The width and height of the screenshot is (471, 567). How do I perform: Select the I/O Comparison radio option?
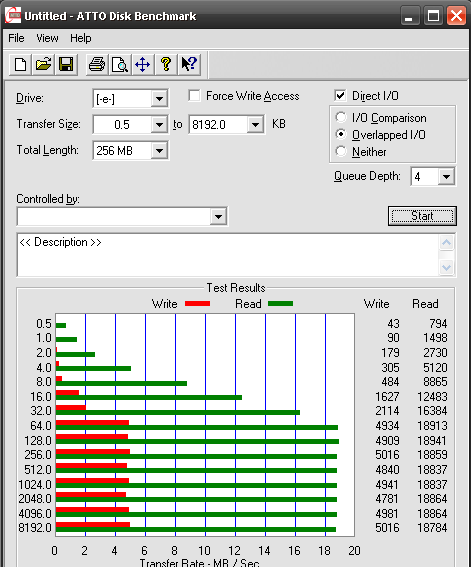[341, 117]
